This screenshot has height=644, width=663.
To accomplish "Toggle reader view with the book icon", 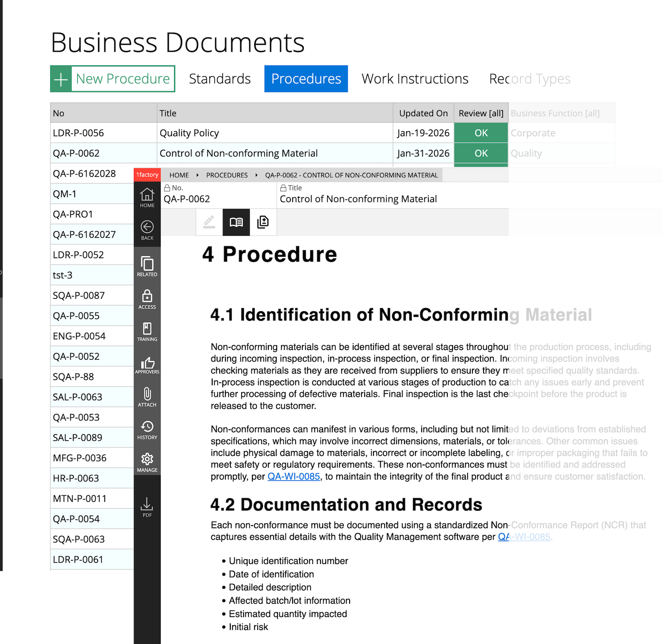I will coord(236,222).
